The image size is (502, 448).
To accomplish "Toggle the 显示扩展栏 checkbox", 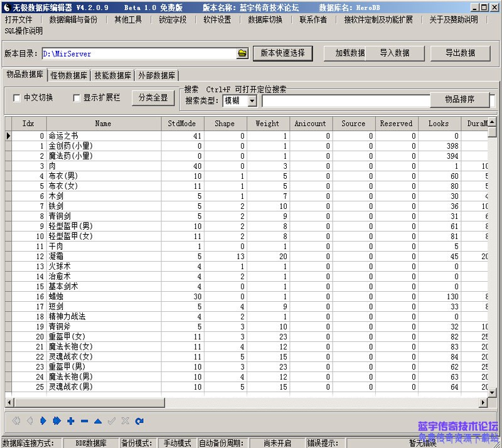I will coord(76,99).
